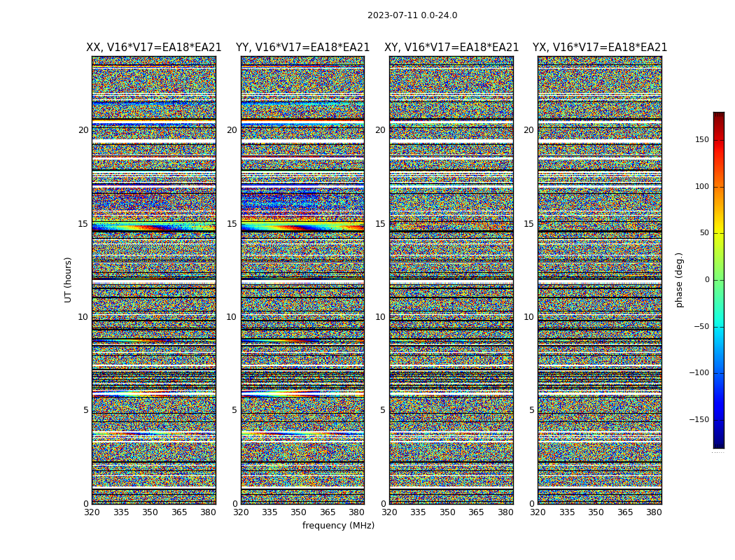This screenshot has width=735, height=560.
Task: Select the 'YY, V16*V17=EA18*EA21' panel title
Action: pos(303,48)
